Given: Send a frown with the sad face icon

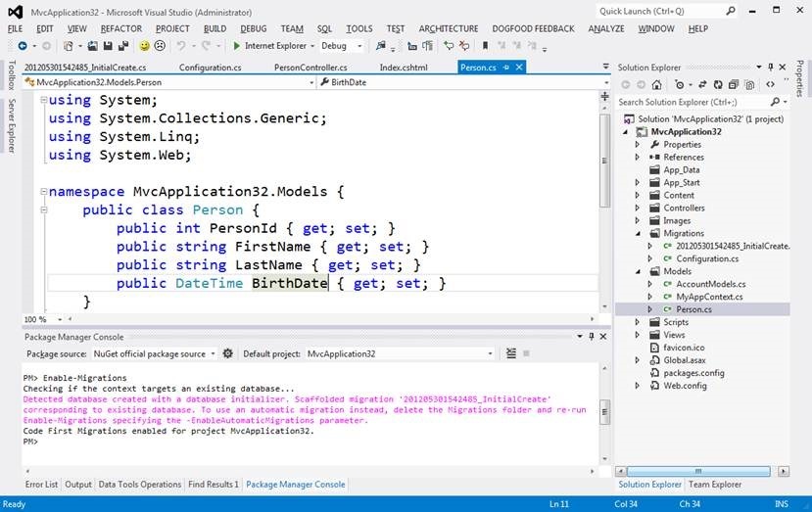Looking at the screenshot, I should [x=160, y=46].
